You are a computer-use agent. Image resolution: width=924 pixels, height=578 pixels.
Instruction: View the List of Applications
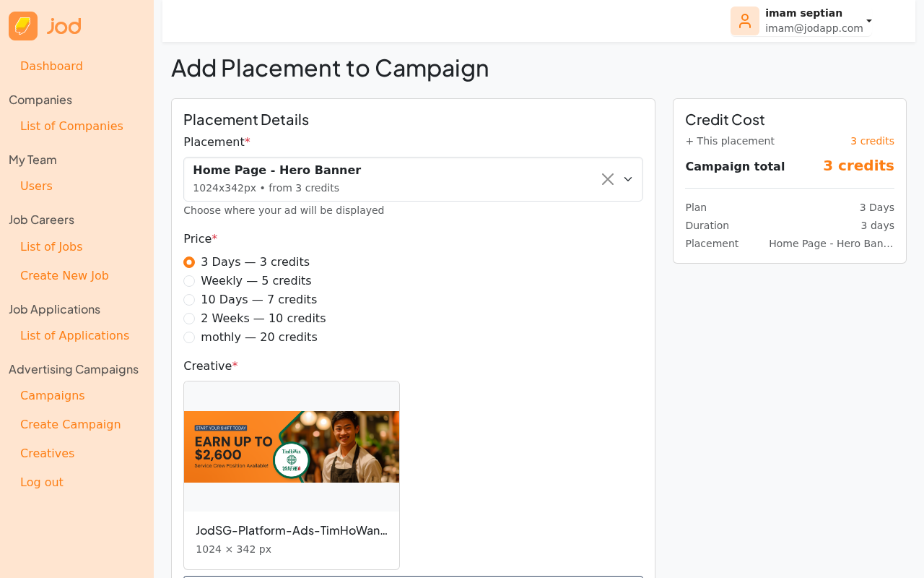[74, 335]
